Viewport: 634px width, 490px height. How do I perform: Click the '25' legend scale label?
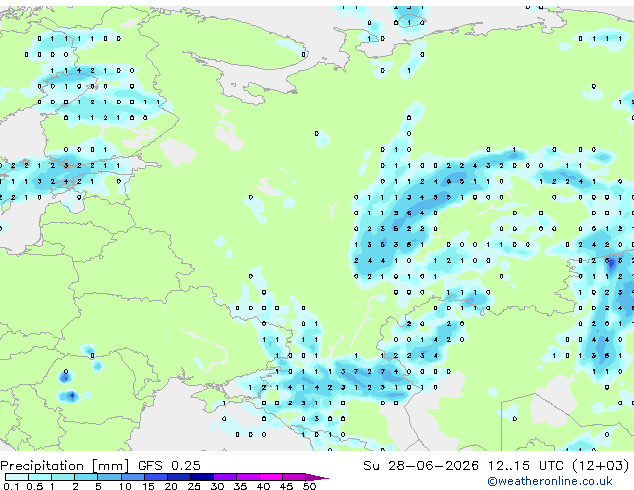(x=194, y=486)
